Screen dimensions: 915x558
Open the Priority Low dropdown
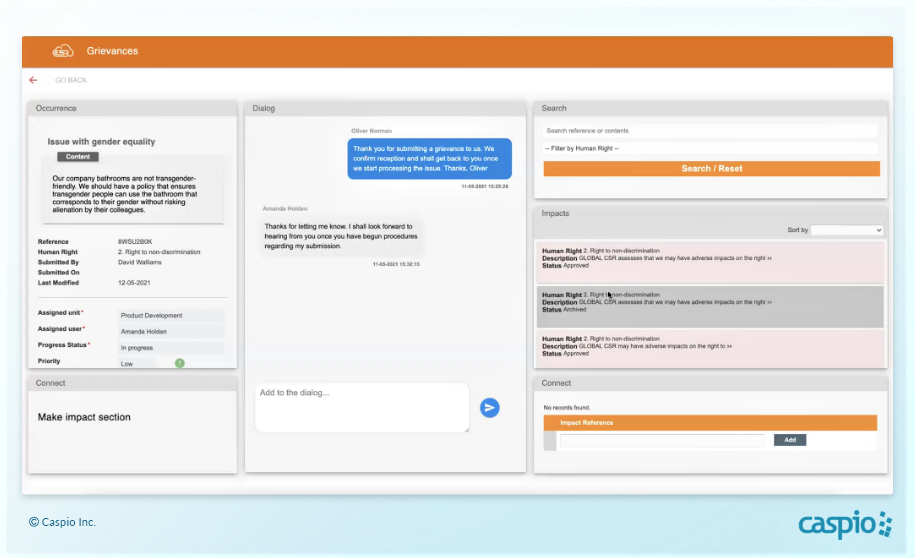[x=138, y=363]
